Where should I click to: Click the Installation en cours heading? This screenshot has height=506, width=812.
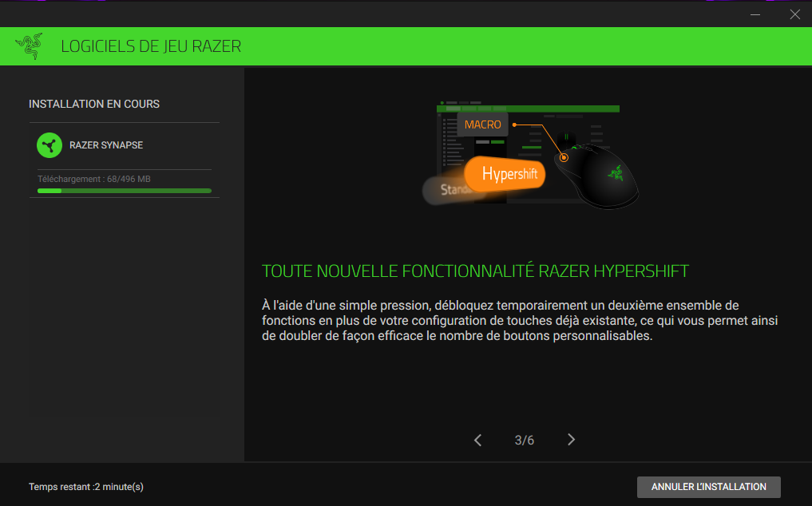pyautogui.click(x=94, y=104)
